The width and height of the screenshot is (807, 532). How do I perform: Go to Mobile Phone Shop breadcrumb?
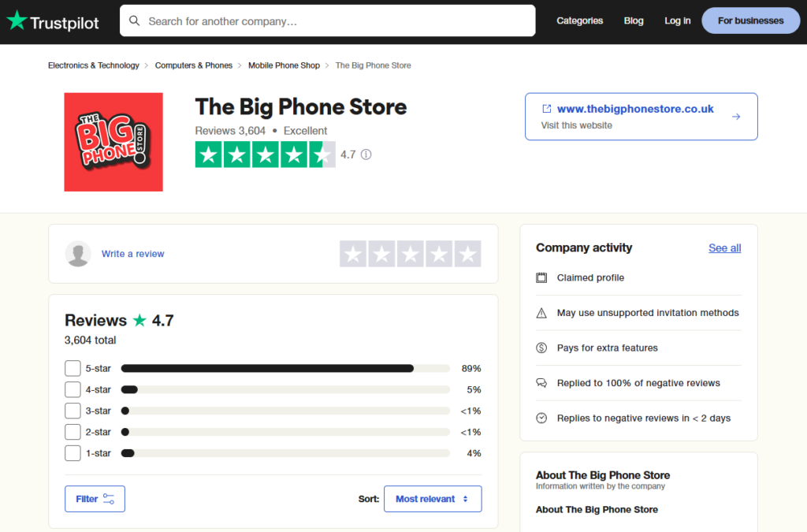[284, 65]
